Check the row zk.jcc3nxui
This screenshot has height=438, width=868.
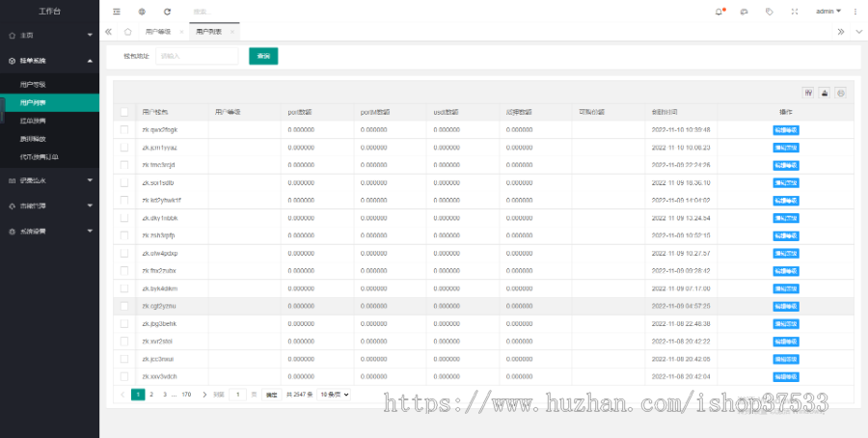pyautogui.click(x=124, y=359)
